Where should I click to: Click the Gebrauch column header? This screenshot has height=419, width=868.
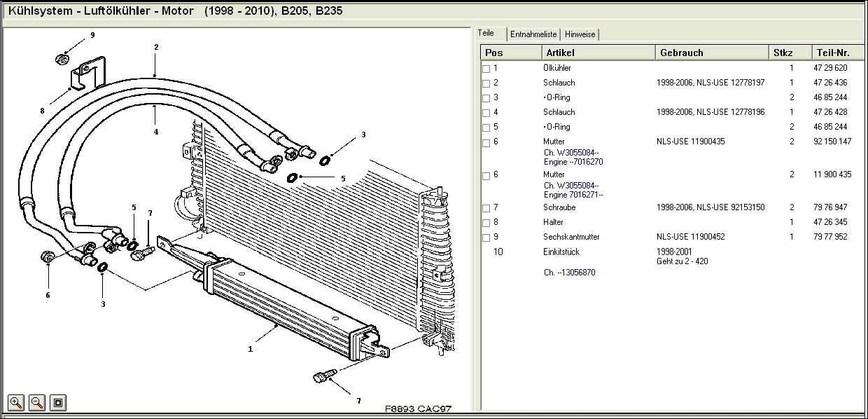point(711,53)
